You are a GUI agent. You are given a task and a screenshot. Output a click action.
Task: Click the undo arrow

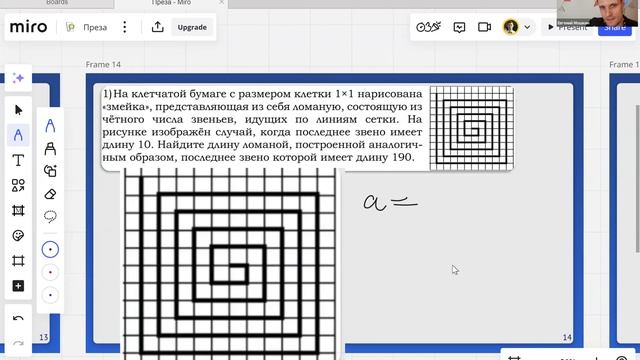18,318
